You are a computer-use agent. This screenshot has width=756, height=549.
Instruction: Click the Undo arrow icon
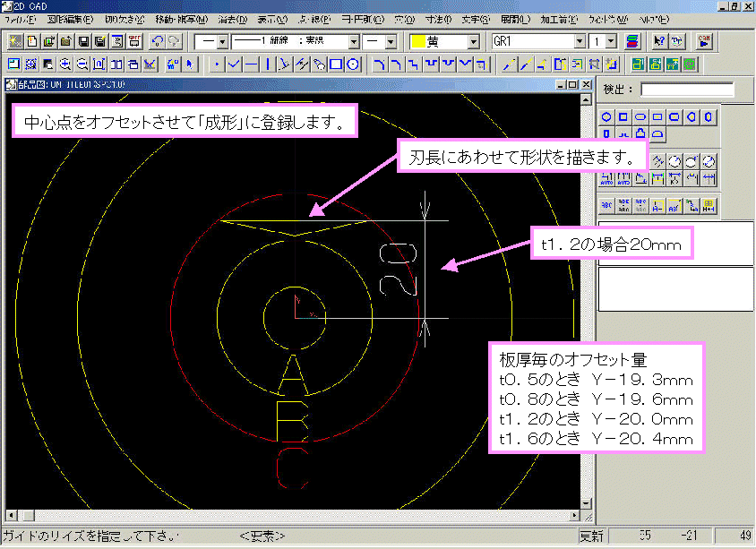coord(157,41)
